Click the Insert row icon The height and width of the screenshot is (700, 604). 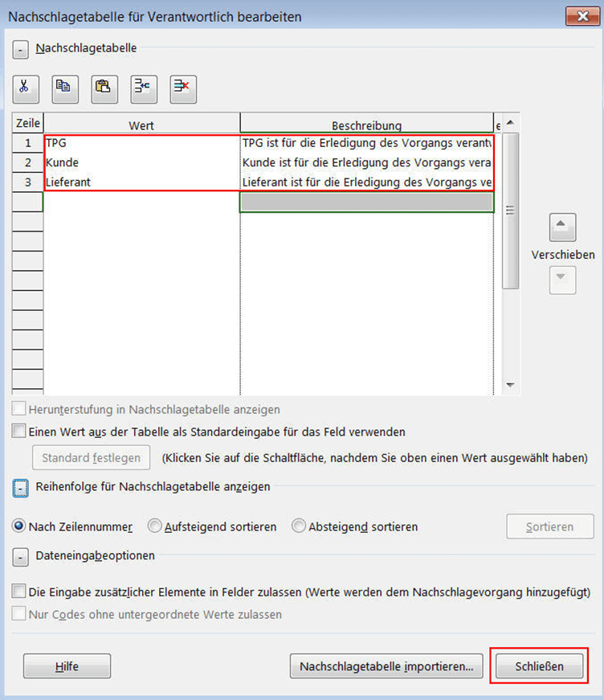pos(144,88)
